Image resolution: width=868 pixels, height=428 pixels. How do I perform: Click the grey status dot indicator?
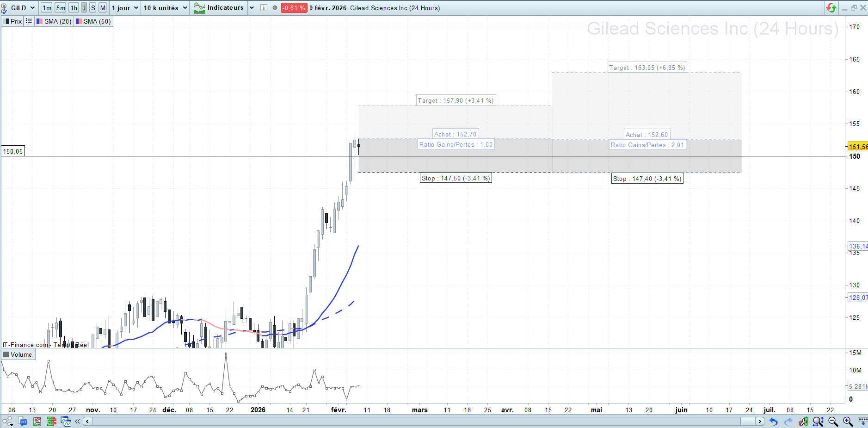pyautogui.click(x=275, y=8)
